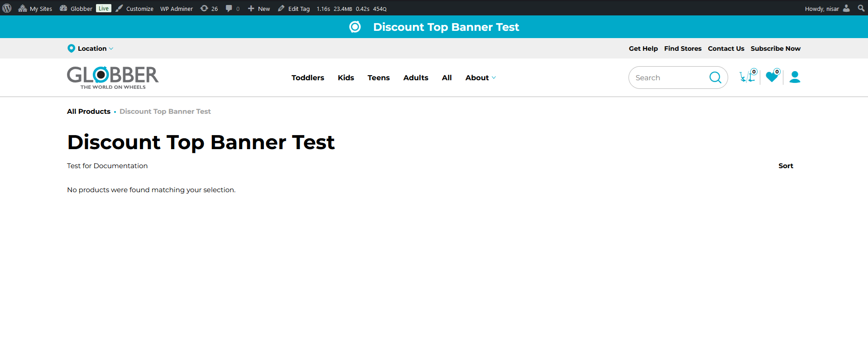Expand the About dropdown menu
The height and width of the screenshot is (359, 868).
pyautogui.click(x=480, y=78)
